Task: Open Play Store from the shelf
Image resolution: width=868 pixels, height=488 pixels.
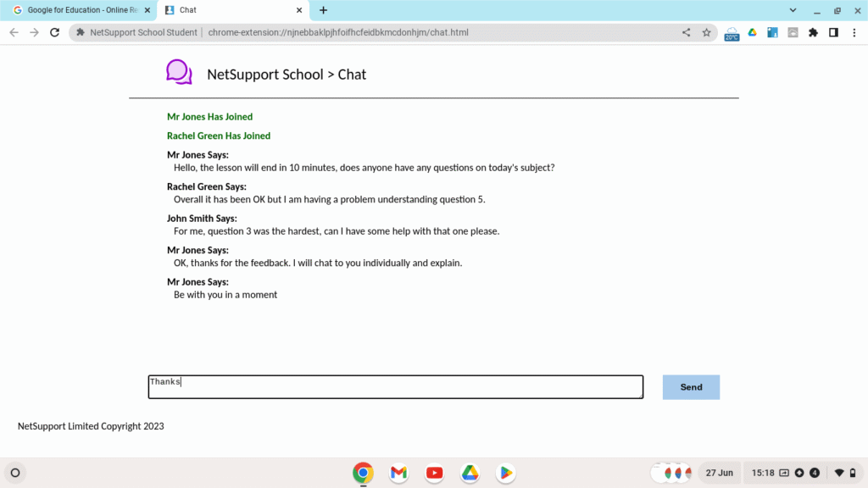Action: click(x=505, y=473)
